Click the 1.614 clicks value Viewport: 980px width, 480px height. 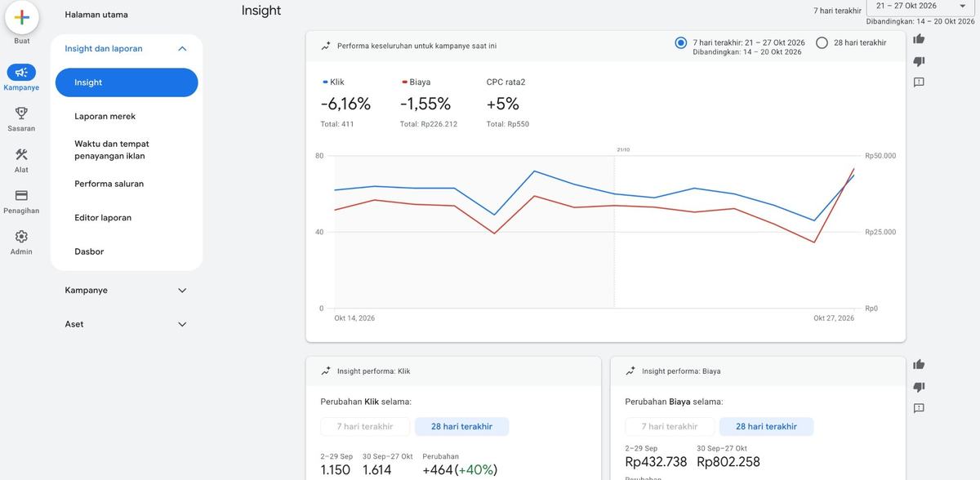[377, 470]
